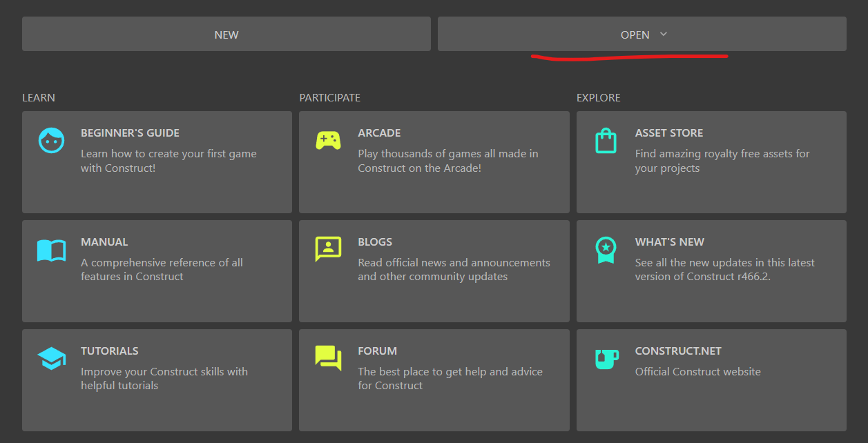868x443 pixels.
Task: Click the EXPLORE section heading
Action: (x=599, y=98)
